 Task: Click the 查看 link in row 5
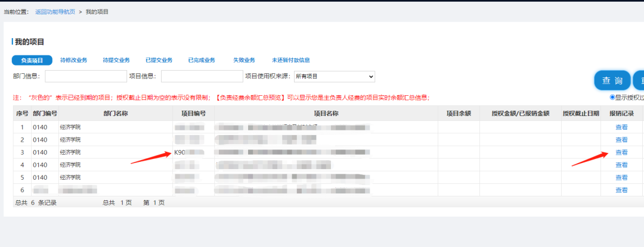click(621, 177)
